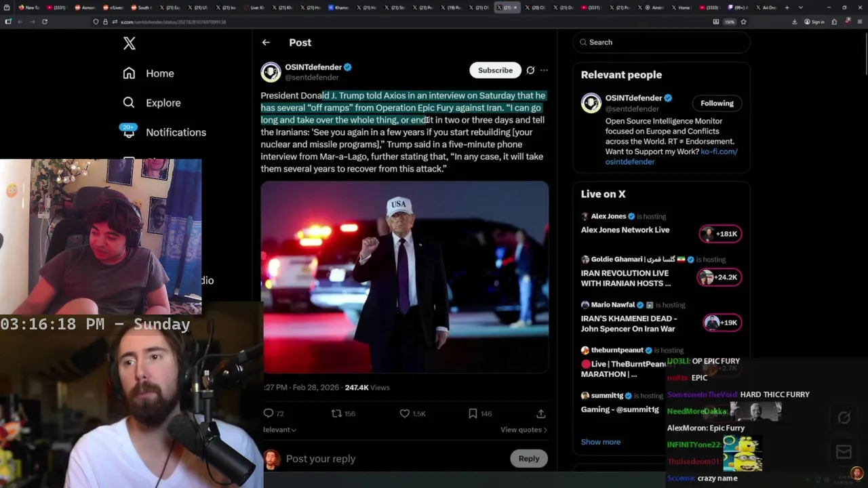Bookmark this page with the star
Screen dimensions: 868x488
pyautogui.click(x=743, y=22)
